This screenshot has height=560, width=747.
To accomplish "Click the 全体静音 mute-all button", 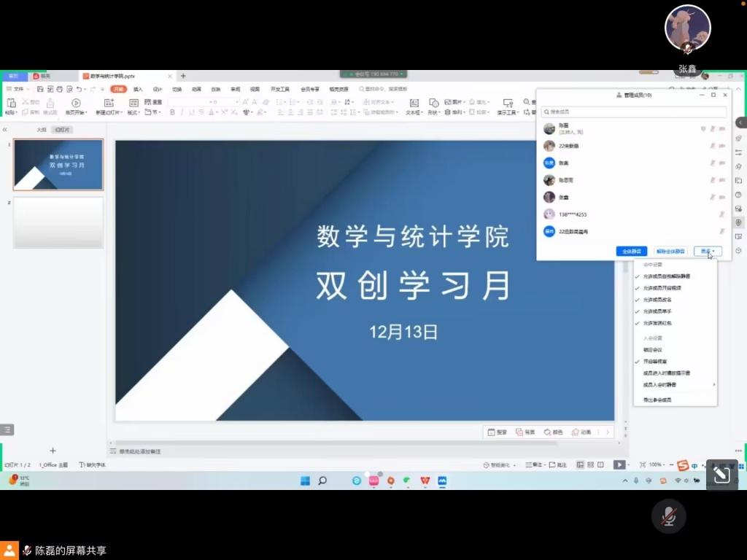I will [631, 252].
